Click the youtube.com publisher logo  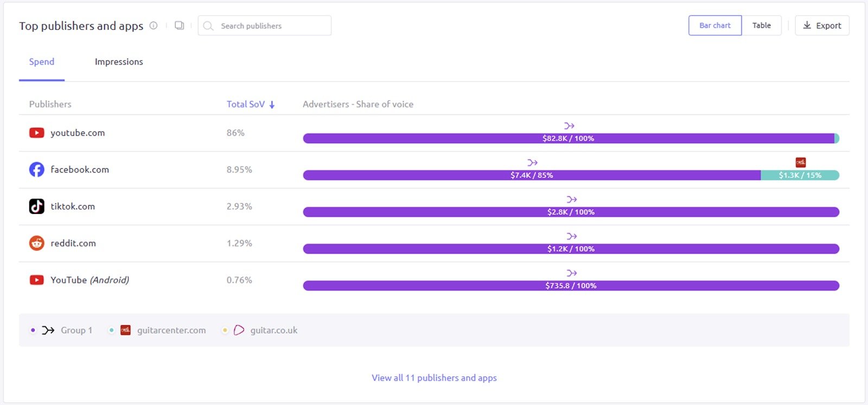[36, 133]
